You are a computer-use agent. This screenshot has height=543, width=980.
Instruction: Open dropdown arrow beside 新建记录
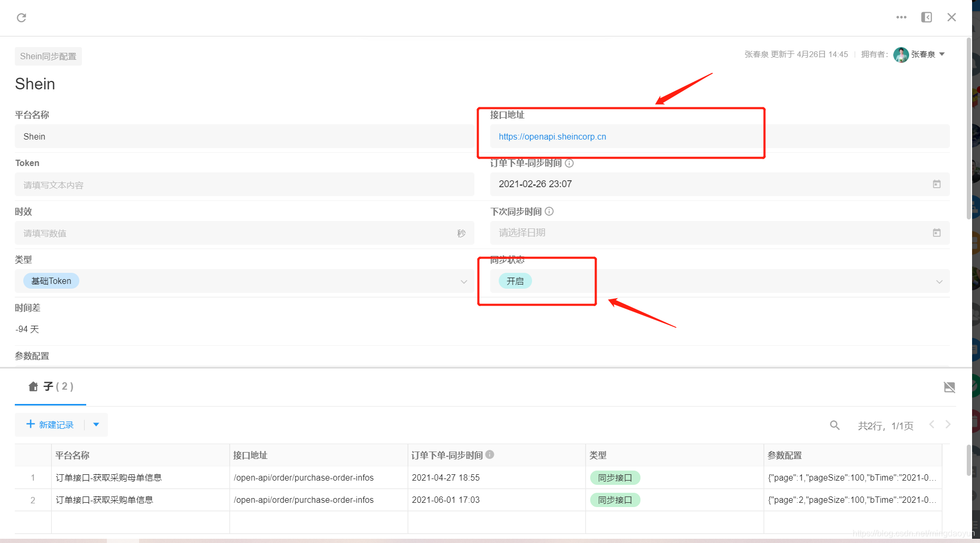point(96,425)
